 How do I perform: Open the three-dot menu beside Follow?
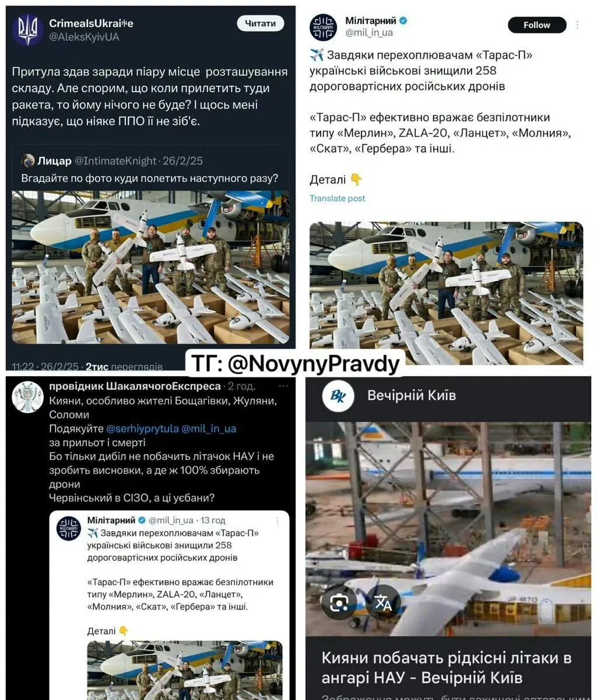click(x=578, y=25)
